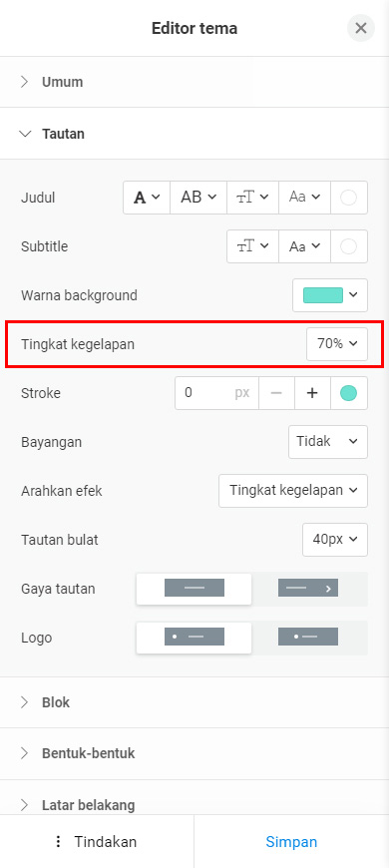Open the Arahkan efek dropdown
The image size is (389, 868).
coord(293,491)
